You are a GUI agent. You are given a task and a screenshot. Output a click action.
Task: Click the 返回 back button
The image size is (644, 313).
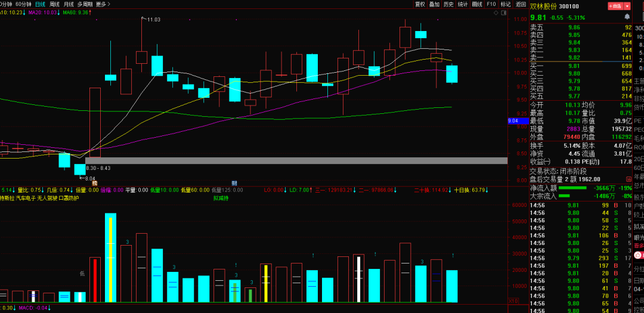521,4
